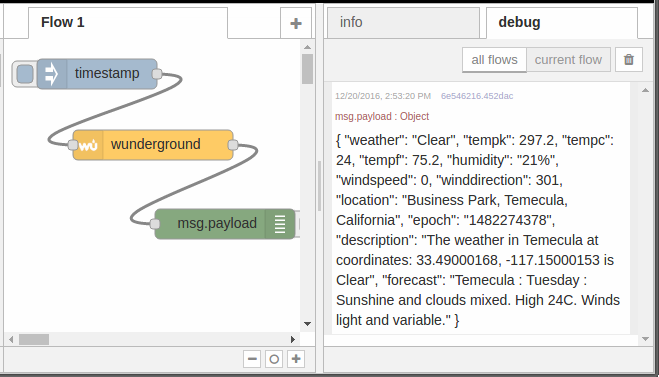Select the timestamp node label
Viewport: 659px width, 377px height.
[x=107, y=73]
